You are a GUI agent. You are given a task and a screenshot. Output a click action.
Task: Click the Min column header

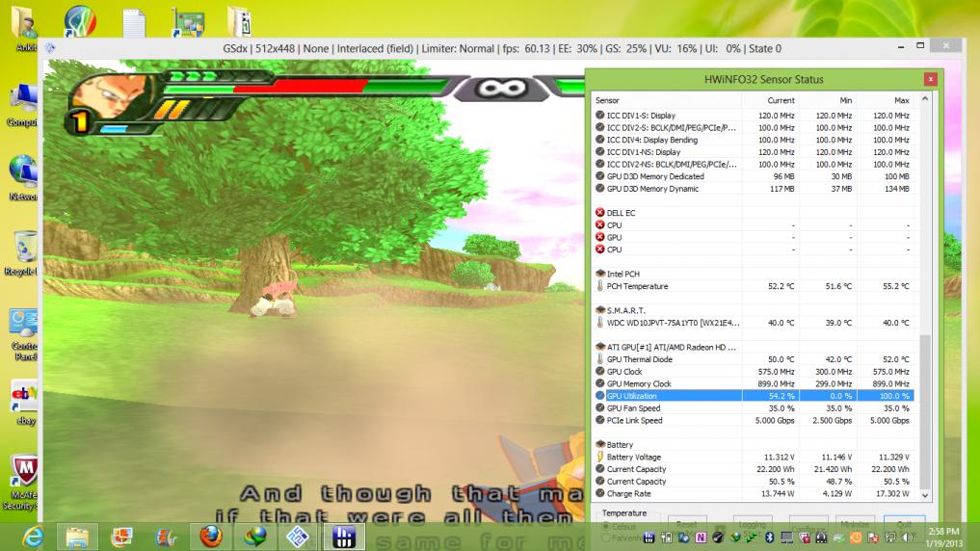[x=828, y=100]
